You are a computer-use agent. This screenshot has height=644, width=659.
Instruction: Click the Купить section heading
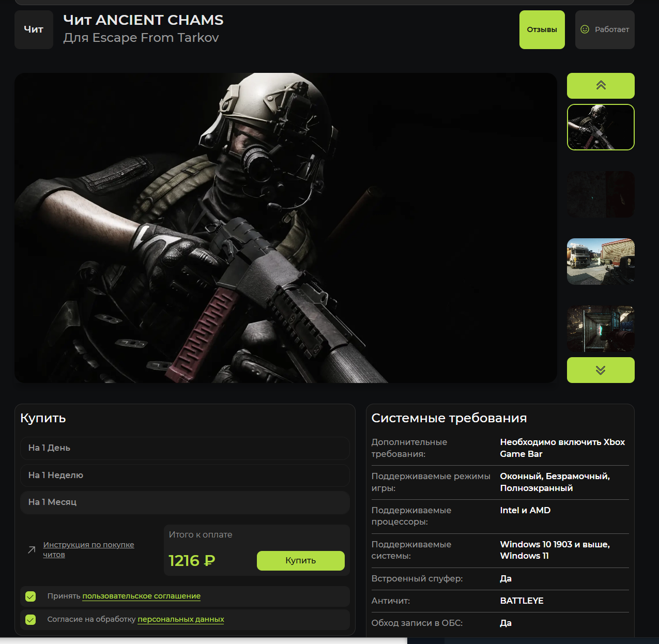click(43, 418)
